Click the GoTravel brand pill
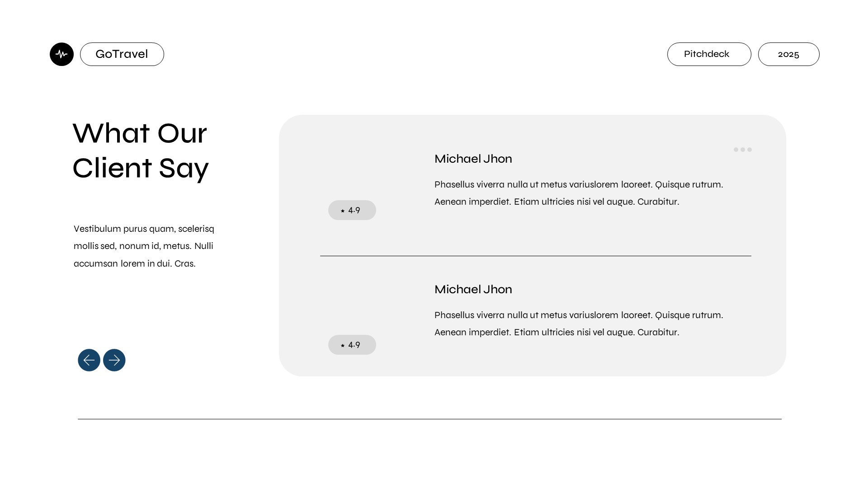The width and height of the screenshot is (868, 488). 122,54
